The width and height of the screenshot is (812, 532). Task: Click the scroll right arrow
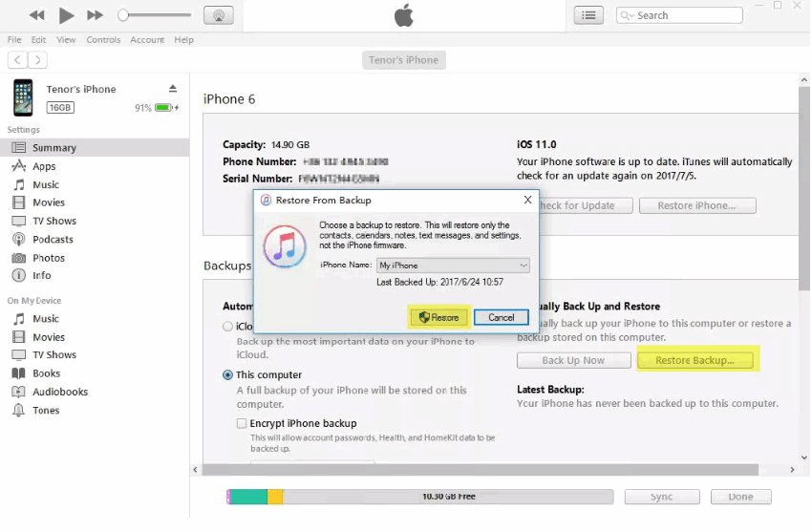[x=792, y=470]
